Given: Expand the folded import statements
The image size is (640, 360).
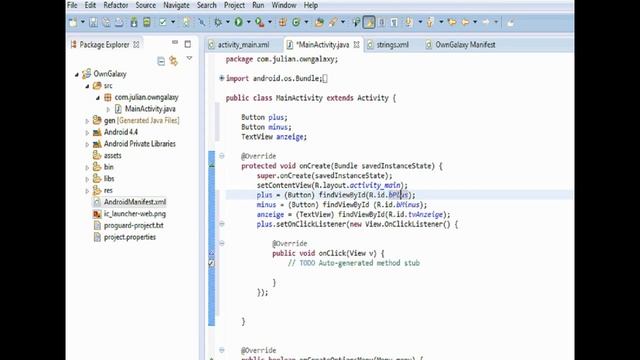Looking at the screenshot, I should point(222,78).
